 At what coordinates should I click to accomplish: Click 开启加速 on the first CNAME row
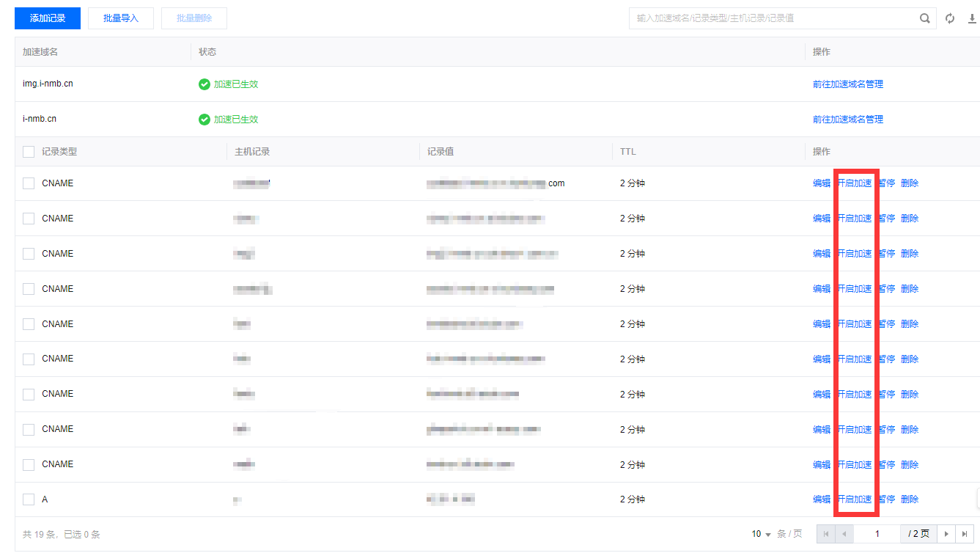point(855,183)
